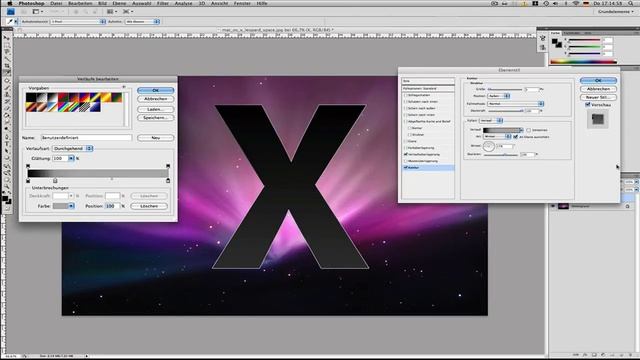Toggle Quick Mask mode in the toolbox
640x360 pixels.
pyautogui.click(x=7, y=209)
